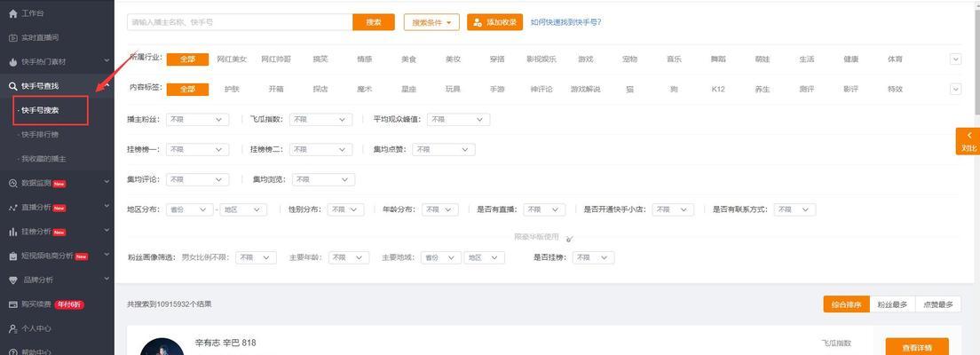Click the 购买续费 card icon
Image resolution: width=980 pixels, height=355 pixels.
pos(13,304)
